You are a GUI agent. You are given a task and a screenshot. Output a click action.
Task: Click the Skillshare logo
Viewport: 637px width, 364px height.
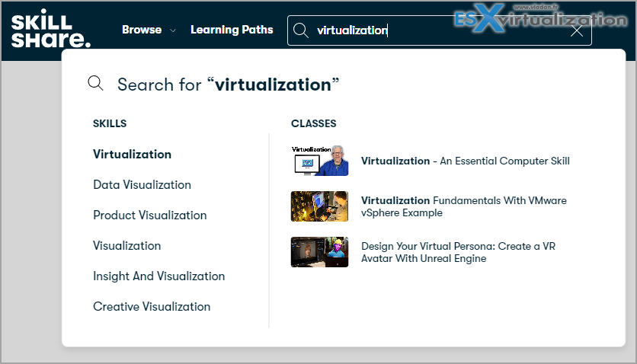click(51, 30)
